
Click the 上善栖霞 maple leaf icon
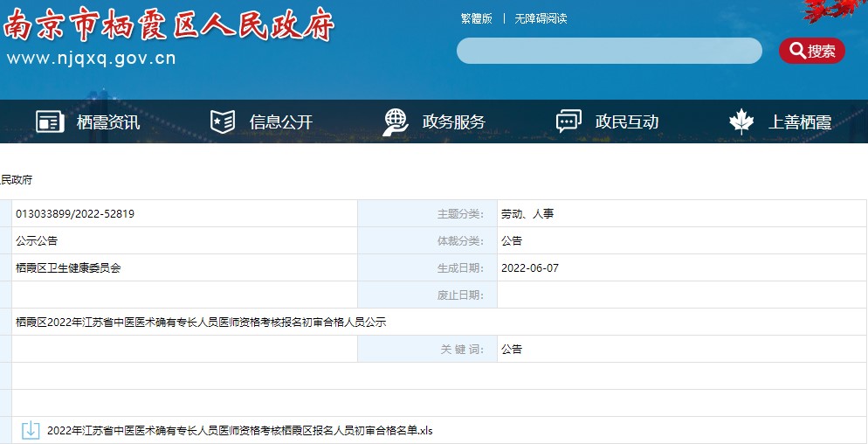(x=741, y=122)
